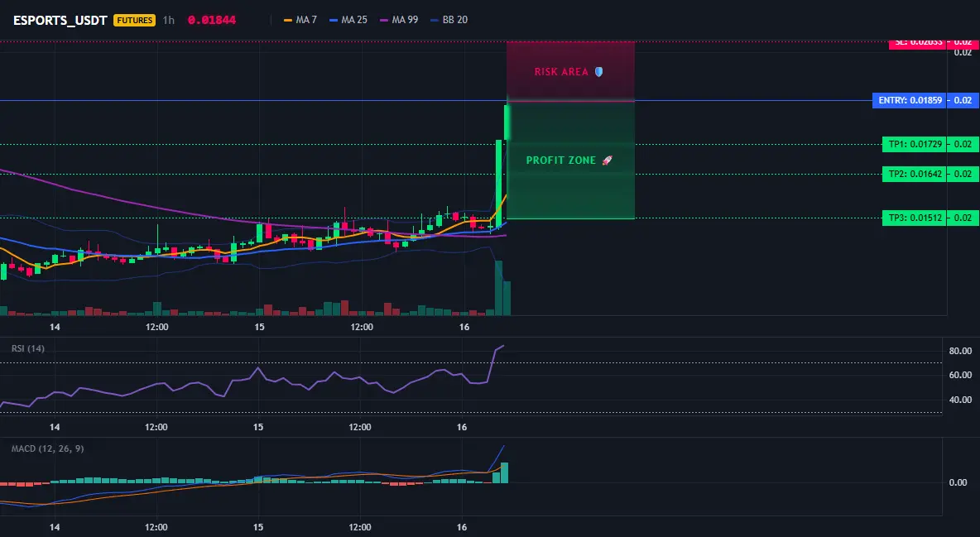Select the 1h timeframe label
The image size is (980, 537).
pos(169,20)
